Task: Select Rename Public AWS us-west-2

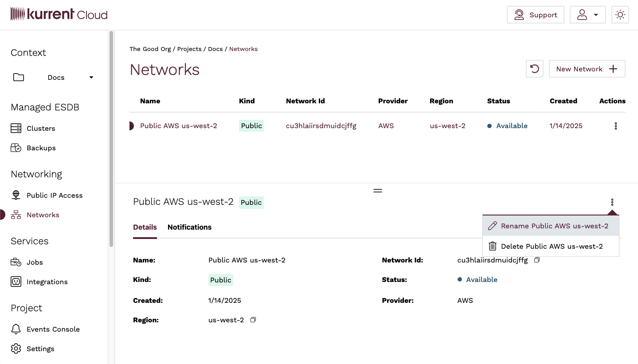Action: click(x=551, y=226)
